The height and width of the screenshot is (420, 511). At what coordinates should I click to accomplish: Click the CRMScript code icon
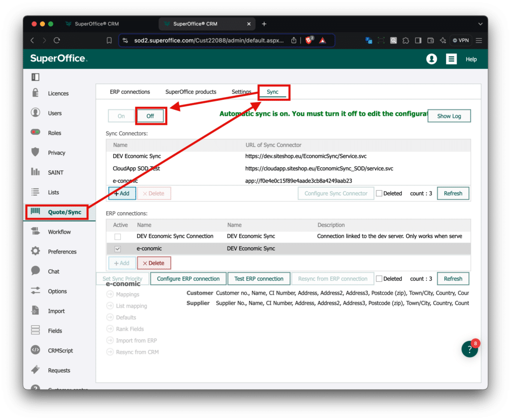35,350
